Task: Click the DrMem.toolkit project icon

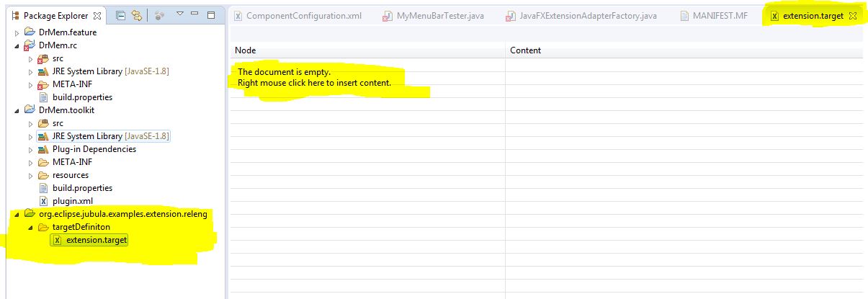Action: tap(30, 110)
